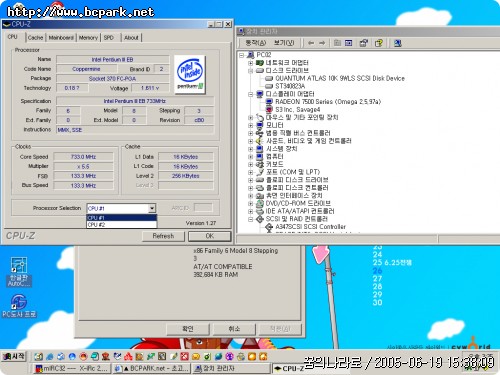Click the Socket 370 FC-PGA package field
The width and height of the screenshot is (500, 375).
coord(112,79)
